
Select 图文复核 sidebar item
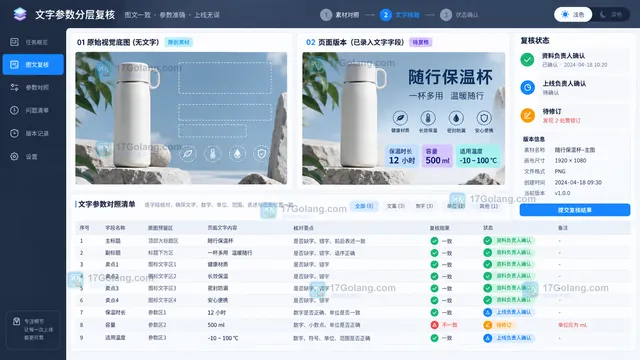(33, 64)
